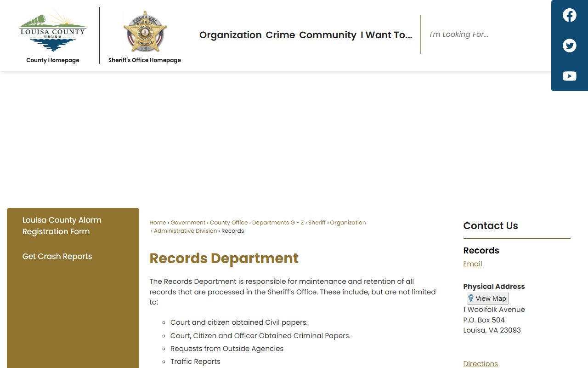Click the County Office breadcrumb
The image size is (588, 368).
[x=229, y=223]
